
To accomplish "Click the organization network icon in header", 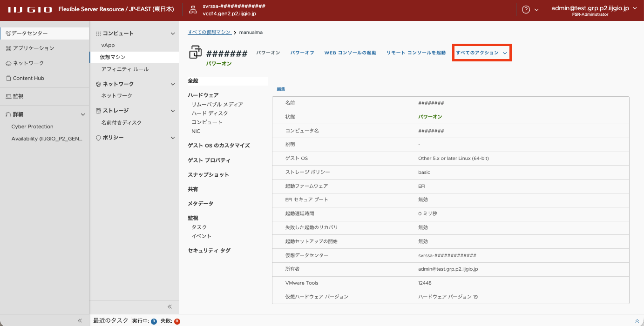I will tap(193, 10).
